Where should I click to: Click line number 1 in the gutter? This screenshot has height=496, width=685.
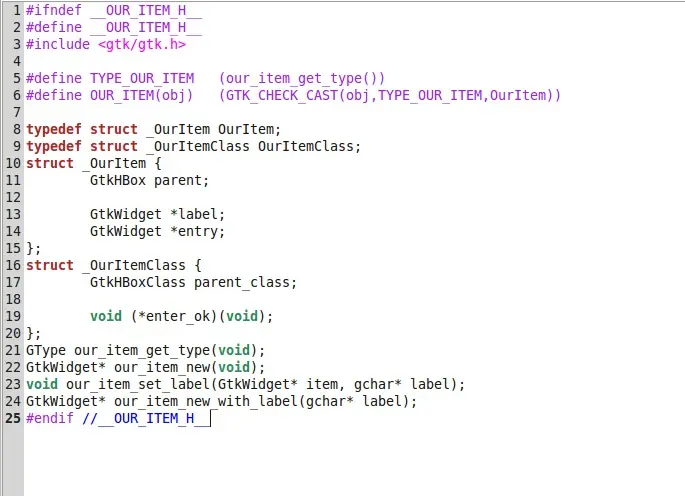coord(17,10)
